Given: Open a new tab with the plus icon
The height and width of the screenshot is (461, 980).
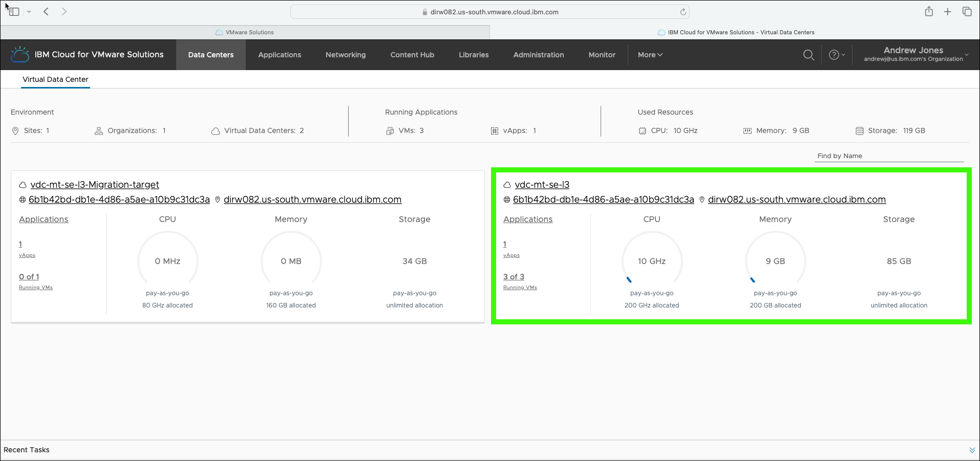Looking at the screenshot, I should coord(948,12).
